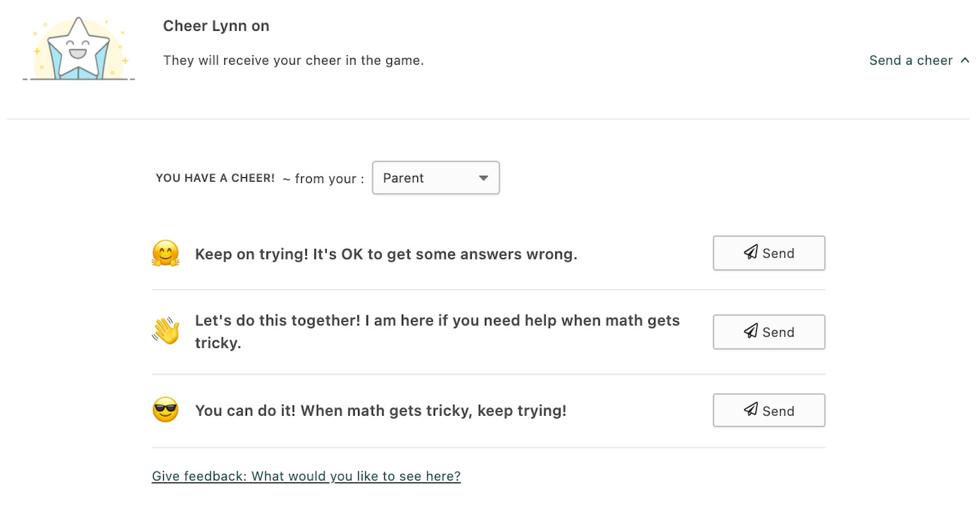
Task: Click the YOU HAVE A CHEER text
Action: pos(215,177)
